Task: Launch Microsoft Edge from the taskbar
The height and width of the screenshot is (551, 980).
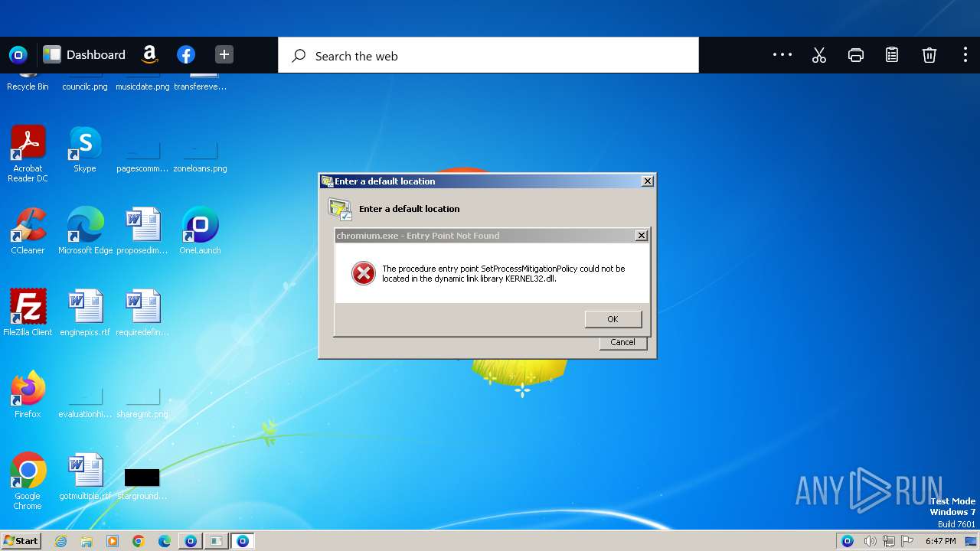Action: pos(165,541)
